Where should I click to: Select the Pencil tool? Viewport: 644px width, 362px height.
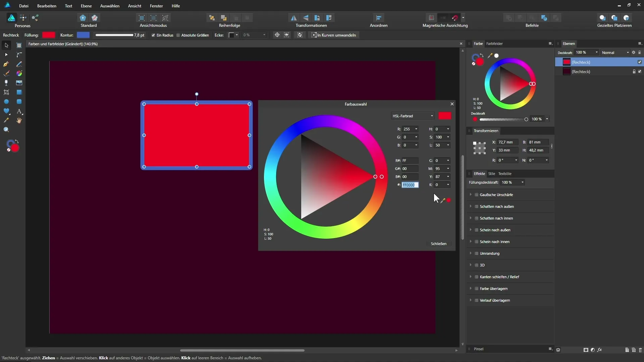coord(19,64)
